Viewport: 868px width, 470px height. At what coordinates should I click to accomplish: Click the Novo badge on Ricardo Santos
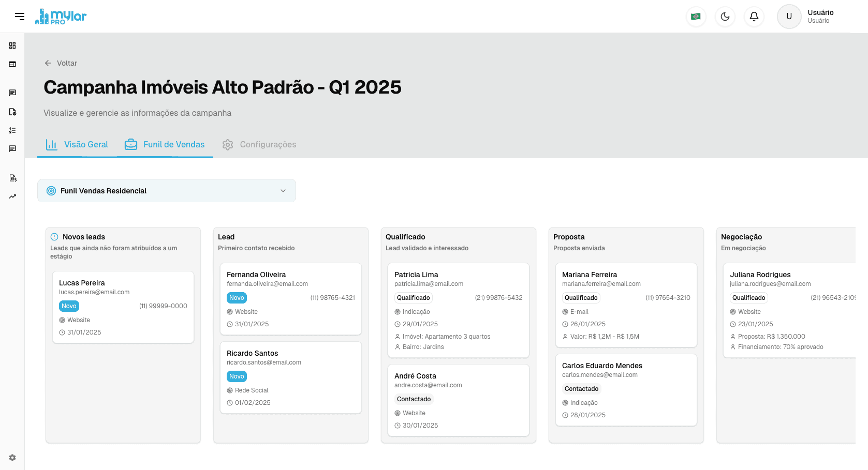(237, 376)
